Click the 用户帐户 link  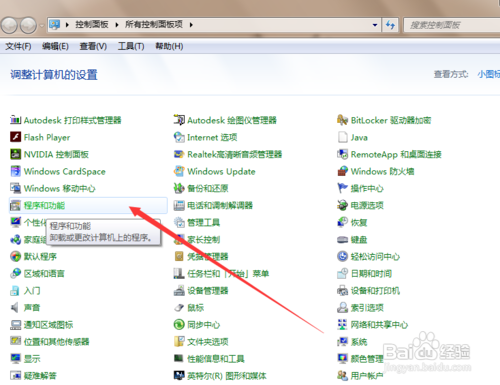point(367,376)
